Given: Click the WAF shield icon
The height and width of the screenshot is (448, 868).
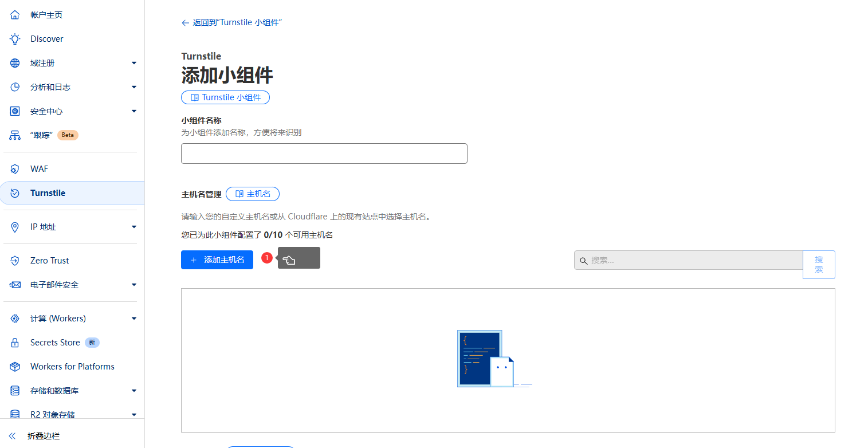Looking at the screenshot, I should point(15,169).
